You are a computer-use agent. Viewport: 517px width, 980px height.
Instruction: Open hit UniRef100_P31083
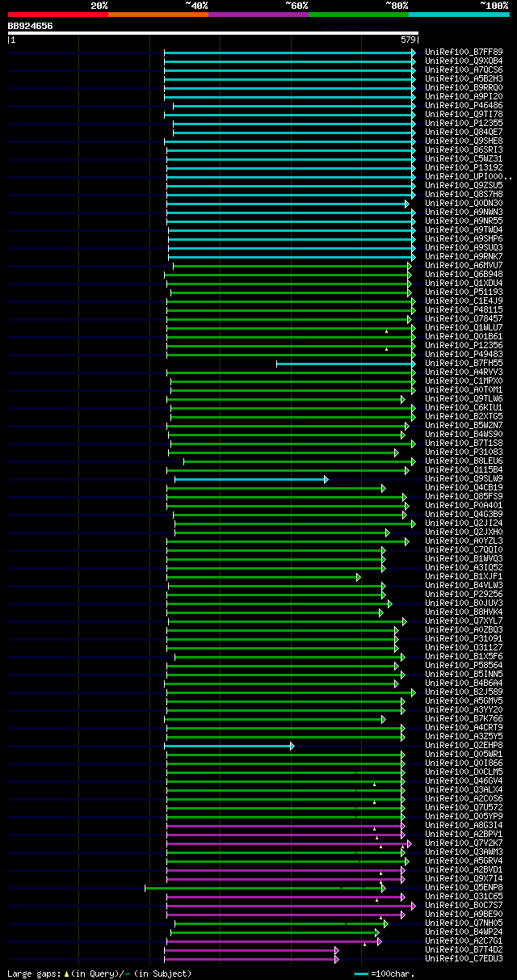464,452
